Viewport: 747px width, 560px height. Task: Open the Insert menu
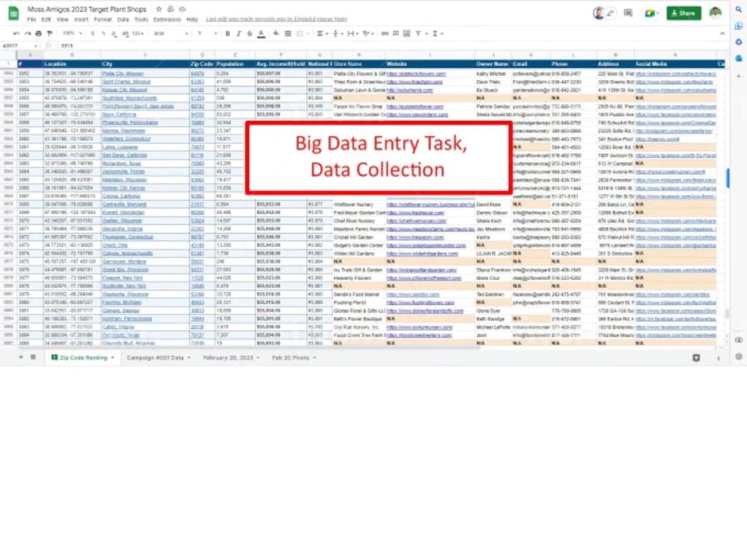pos(81,19)
